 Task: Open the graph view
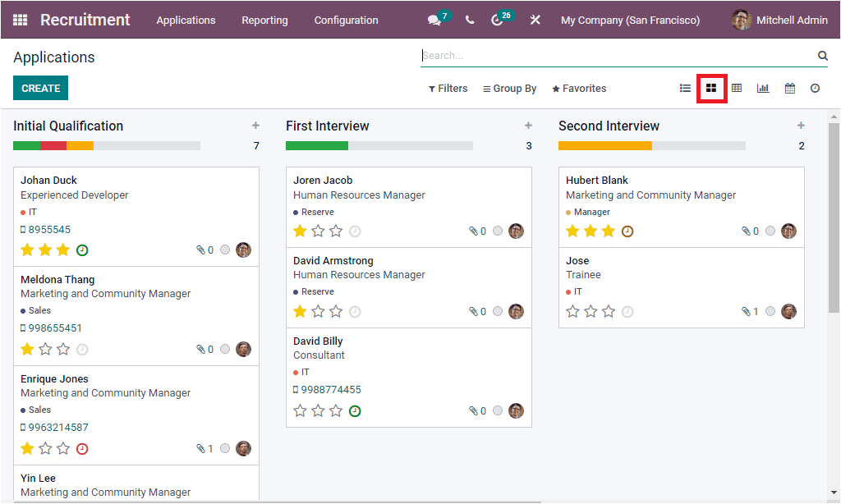point(763,88)
